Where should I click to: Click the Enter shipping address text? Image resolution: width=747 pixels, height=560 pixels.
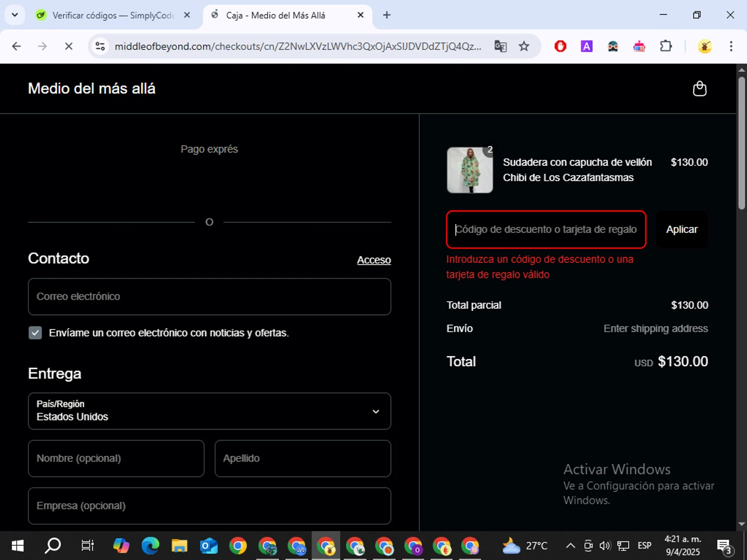pos(655,329)
